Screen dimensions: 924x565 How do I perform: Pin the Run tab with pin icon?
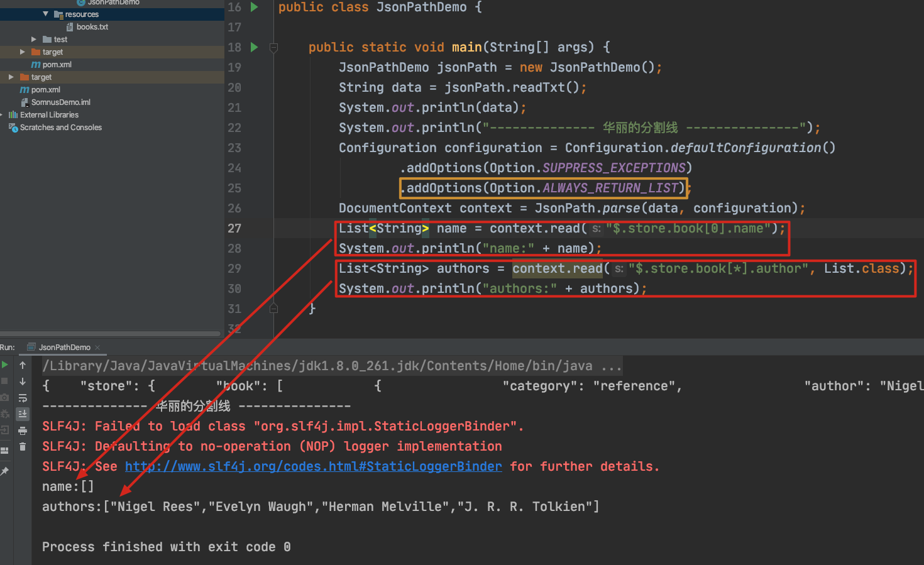coord(4,471)
